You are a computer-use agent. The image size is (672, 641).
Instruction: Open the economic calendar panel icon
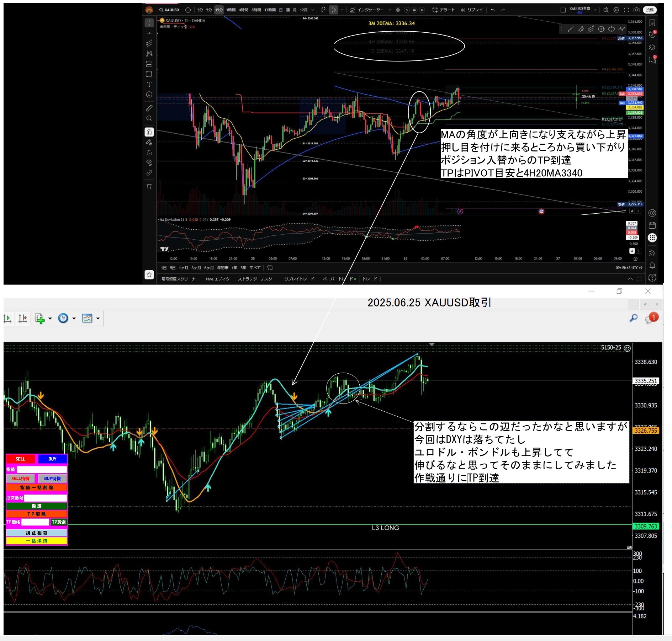[x=652, y=225]
